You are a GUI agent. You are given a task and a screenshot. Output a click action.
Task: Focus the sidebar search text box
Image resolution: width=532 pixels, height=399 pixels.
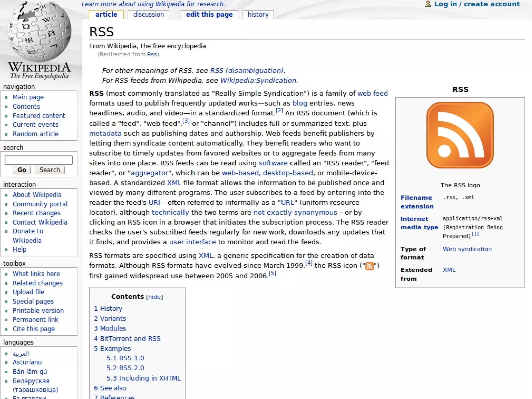(x=38, y=160)
